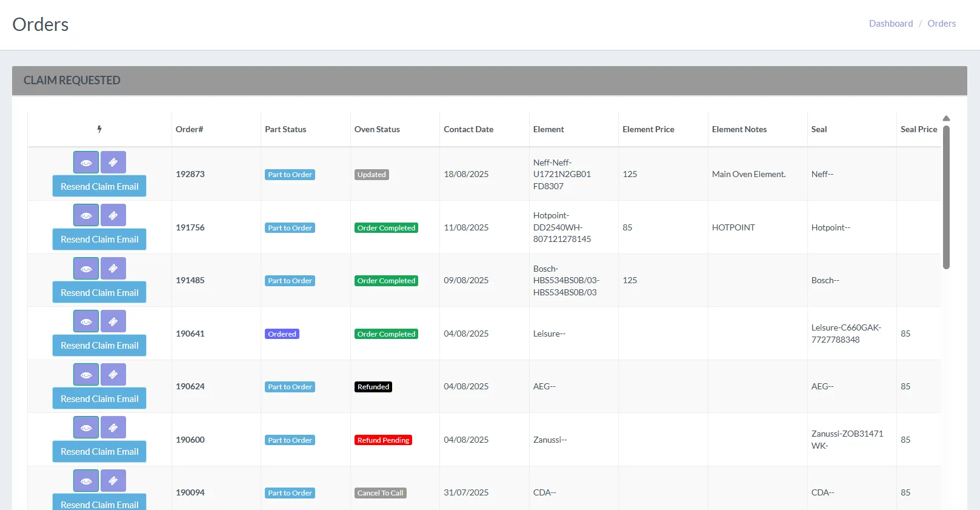
Task: Click the Order# column header
Action: pyautogui.click(x=189, y=129)
